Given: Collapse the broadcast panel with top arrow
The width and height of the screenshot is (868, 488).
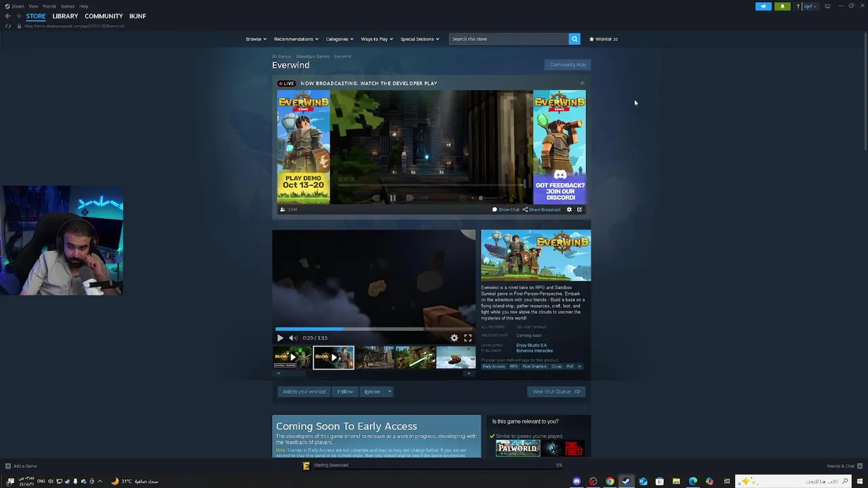Looking at the screenshot, I should click(x=582, y=83).
